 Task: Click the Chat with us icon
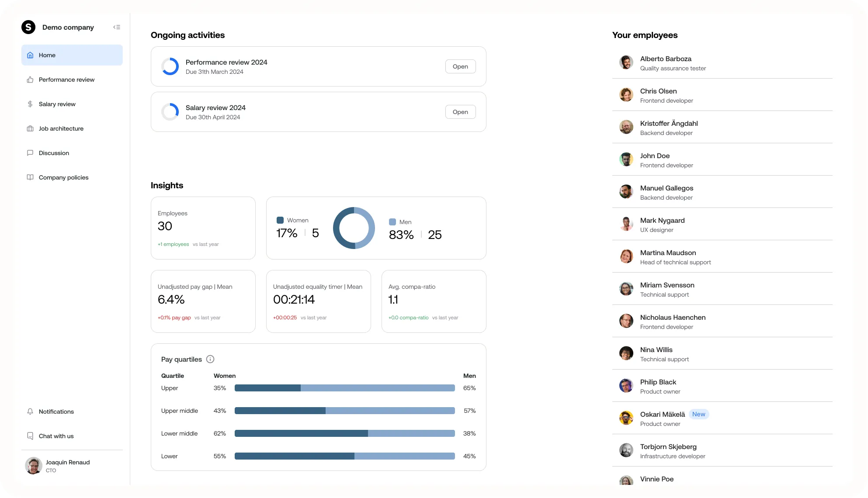coord(30,436)
